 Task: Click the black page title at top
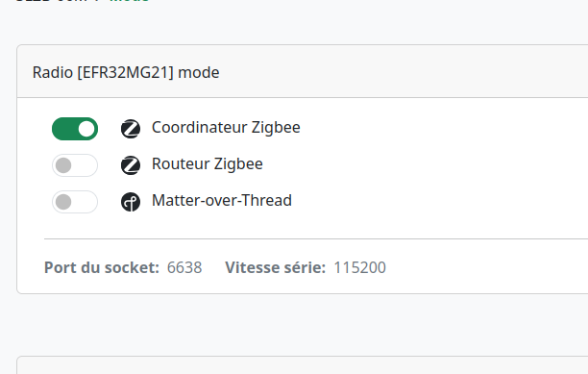pyautogui.click(x=52, y=1)
